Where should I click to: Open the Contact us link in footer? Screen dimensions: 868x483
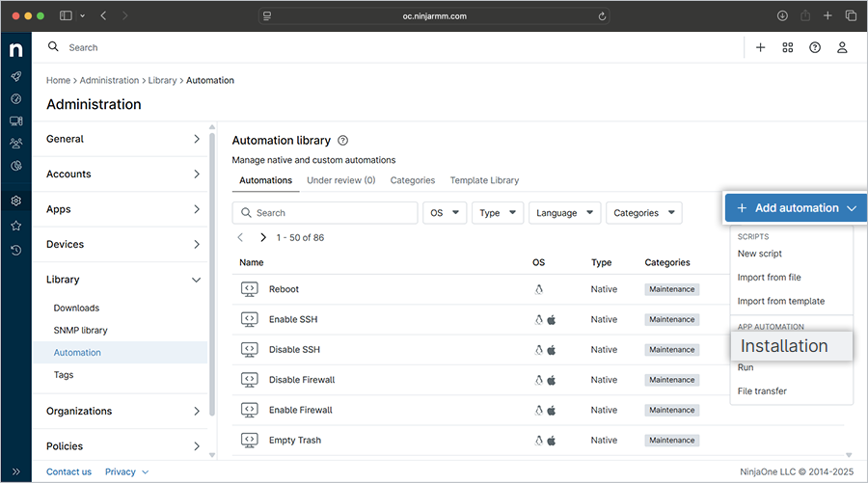coord(68,471)
